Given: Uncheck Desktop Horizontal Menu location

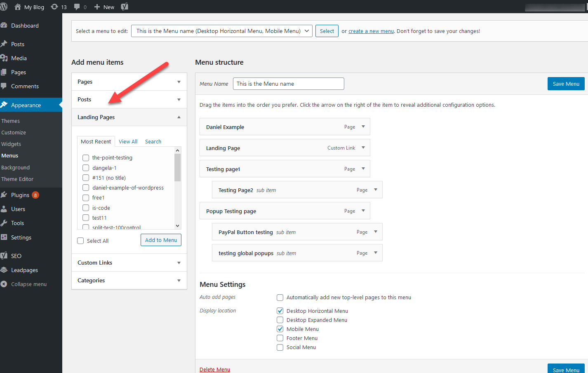Looking at the screenshot, I should click(280, 311).
